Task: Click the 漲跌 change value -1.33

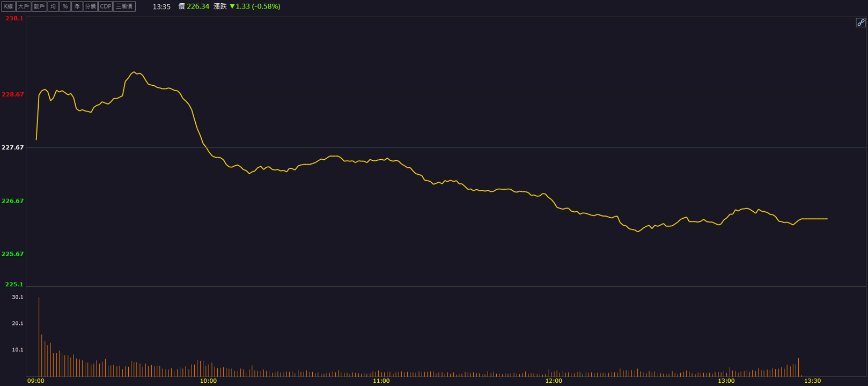Action: [x=239, y=6]
